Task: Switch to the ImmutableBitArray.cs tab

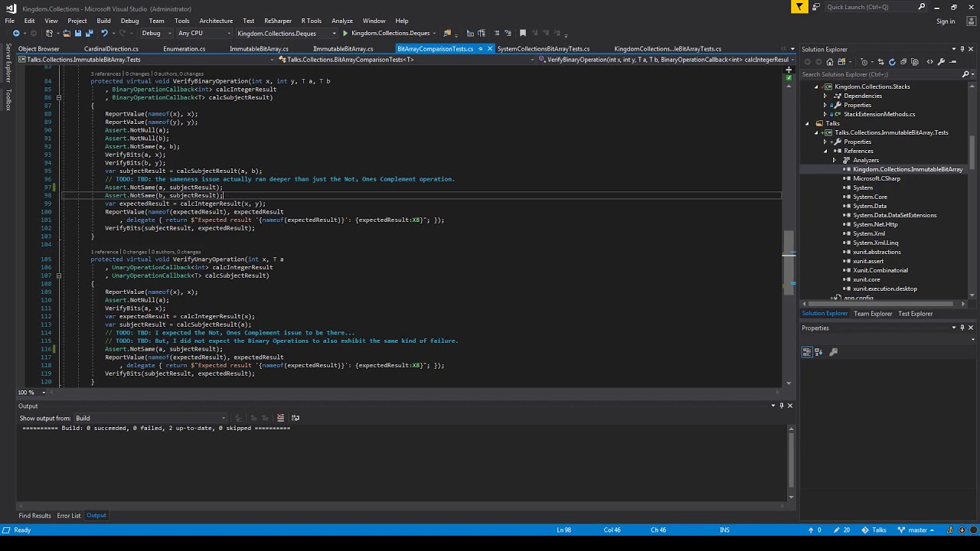Action: (x=259, y=49)
